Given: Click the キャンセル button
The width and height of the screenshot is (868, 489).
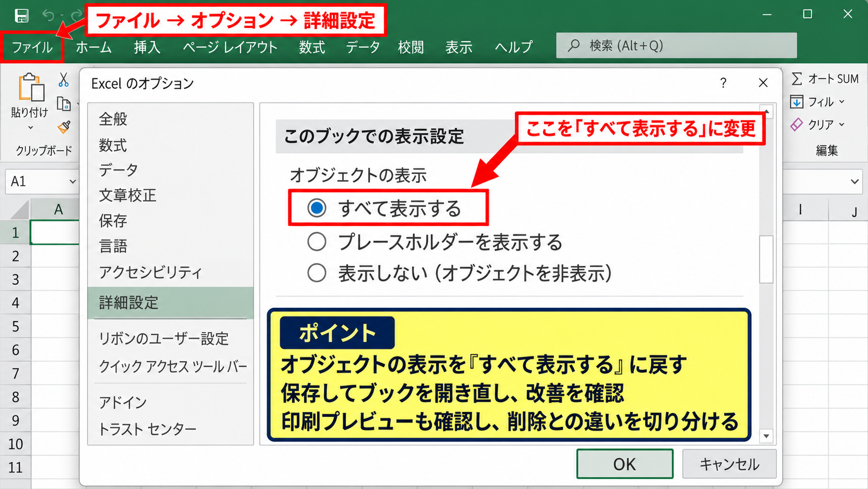Looking at the screenshot, I should pyautogui.click(x=729, y=464).
